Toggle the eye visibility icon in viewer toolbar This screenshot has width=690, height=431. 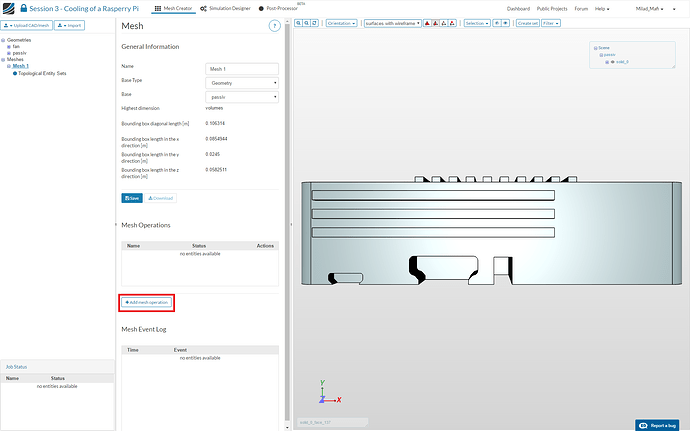pyautogui.click(x=506, y=23)
